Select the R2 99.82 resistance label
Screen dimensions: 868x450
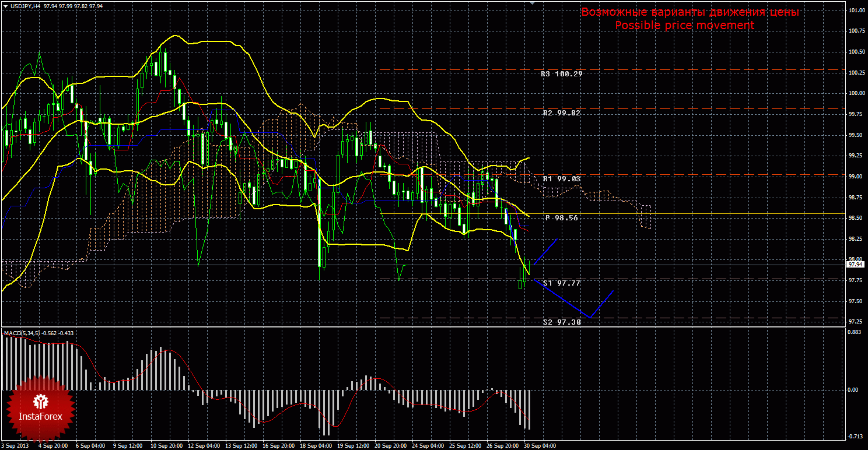(x=561, y=113)
